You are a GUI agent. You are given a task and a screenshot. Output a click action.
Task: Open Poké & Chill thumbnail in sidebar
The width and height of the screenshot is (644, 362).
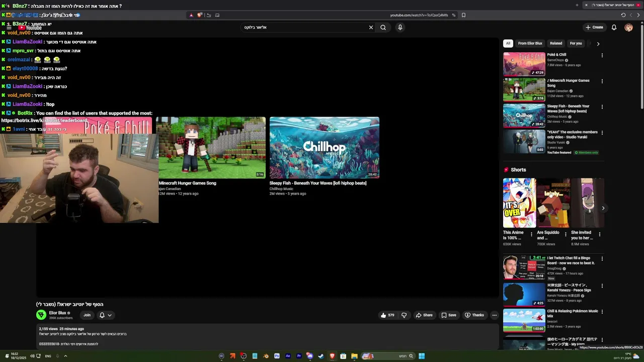click(524, 63)
